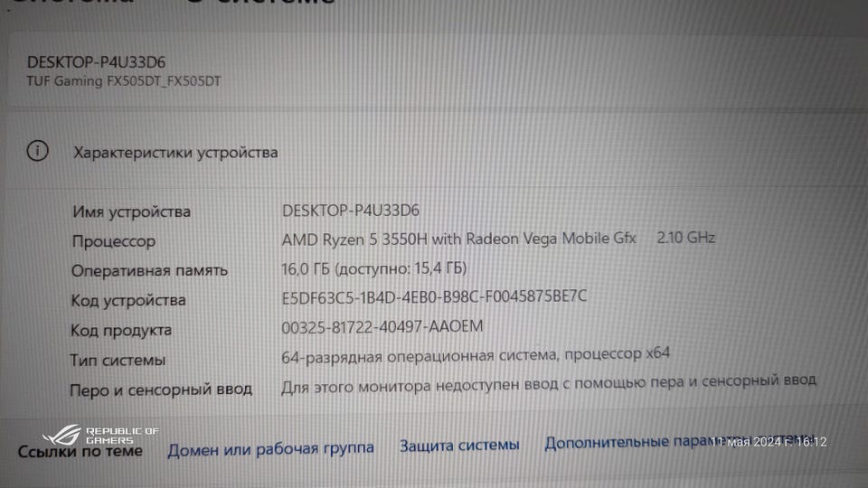This screenshot has height=488, width=868.
Task: Click the Перо и сенсорный ввод label
Action: point(161,389)
